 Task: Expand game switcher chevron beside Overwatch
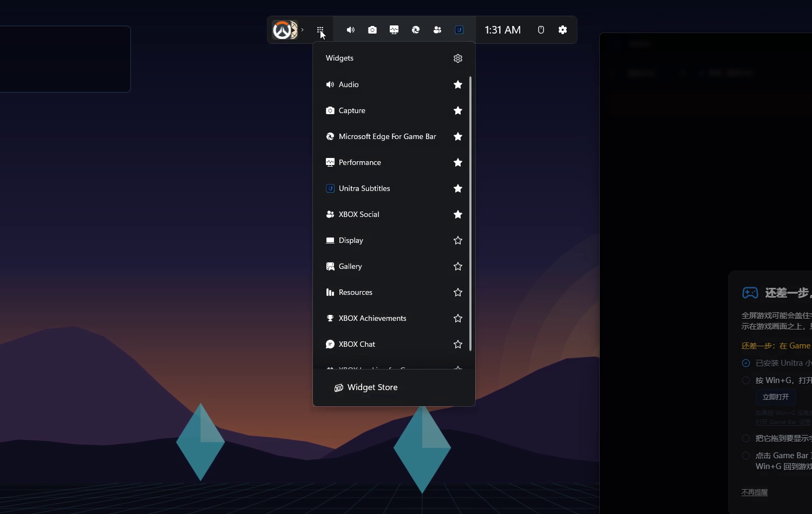coord(303,30)
